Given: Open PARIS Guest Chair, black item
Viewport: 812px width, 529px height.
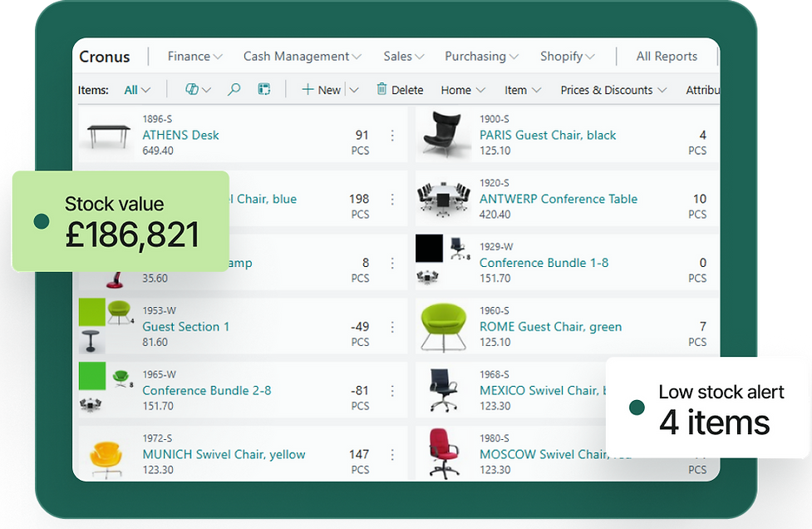Looking at the screenshot, I should point(548,136).
